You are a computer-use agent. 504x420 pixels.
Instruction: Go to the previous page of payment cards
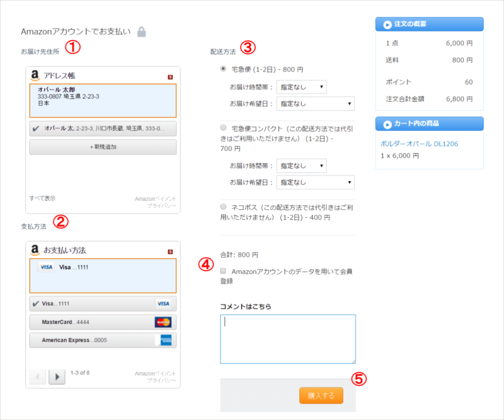pos(38,377)
